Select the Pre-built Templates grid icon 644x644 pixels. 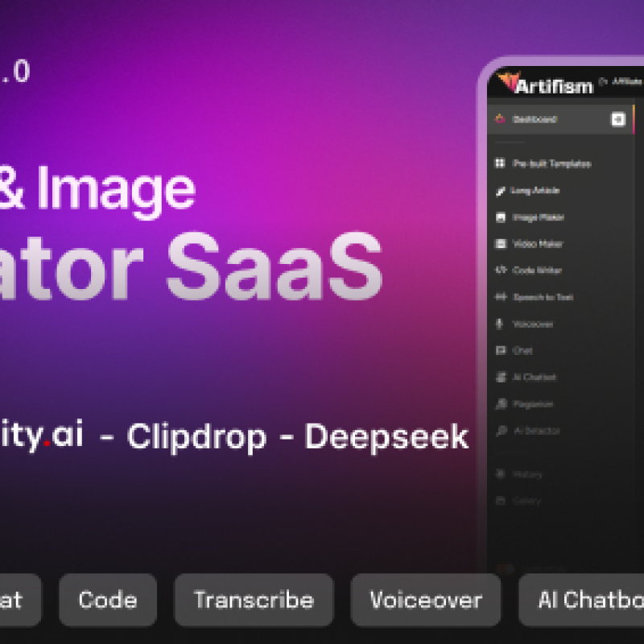(x=500, y=163)
